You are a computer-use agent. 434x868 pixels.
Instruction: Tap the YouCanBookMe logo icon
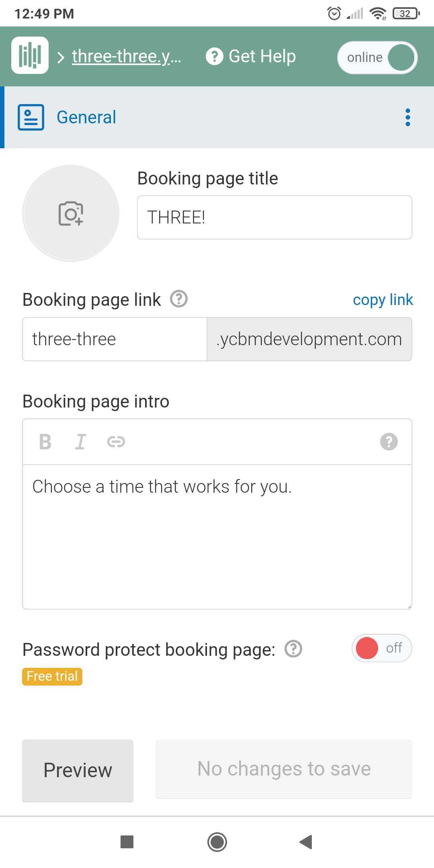pyautogui.click(x=30, y=55)
